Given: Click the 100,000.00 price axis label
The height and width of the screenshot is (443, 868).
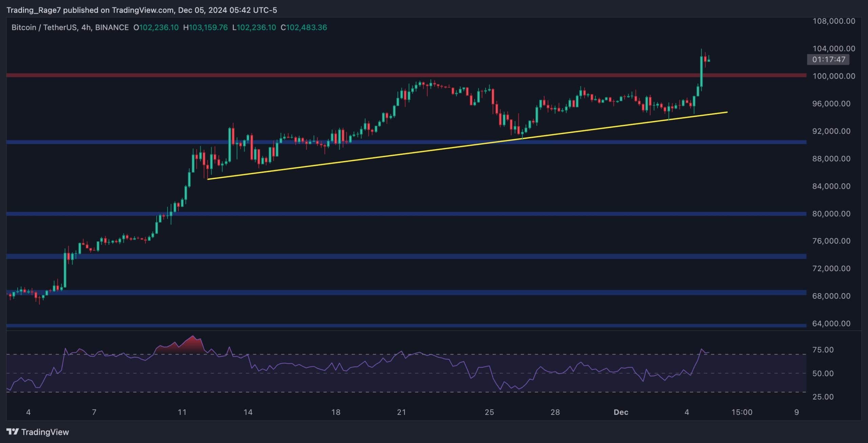Looking at the screenshot, I should (x=834, y=76).
